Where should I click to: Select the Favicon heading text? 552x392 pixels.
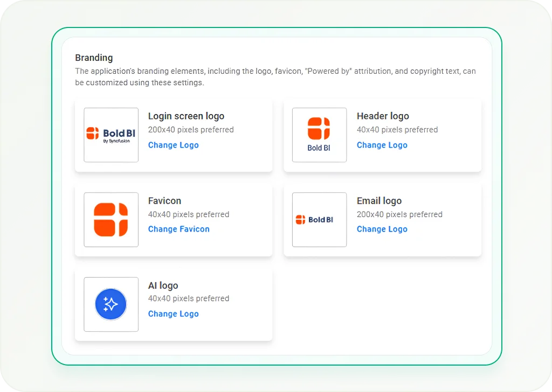165,201
